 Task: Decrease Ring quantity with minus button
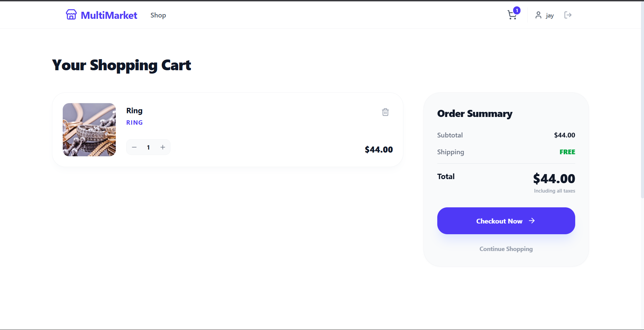pyautogui.click(x=134, y=147)
